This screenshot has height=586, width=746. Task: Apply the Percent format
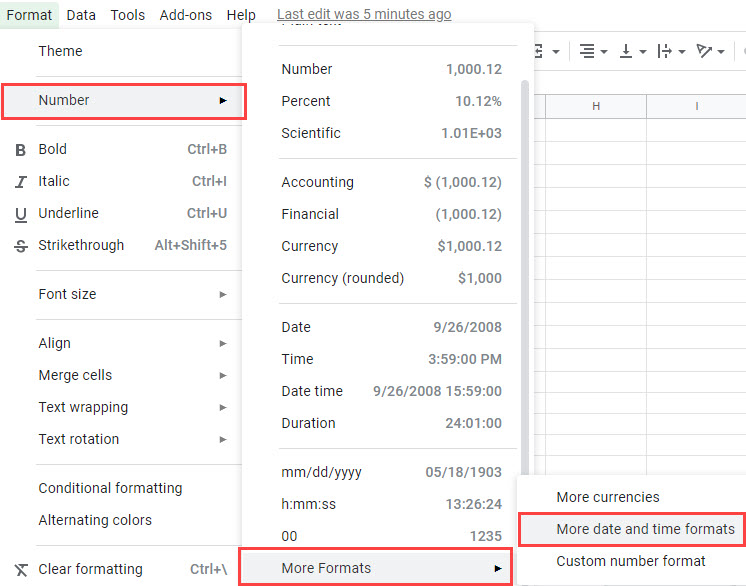click(x=391, y=101)
